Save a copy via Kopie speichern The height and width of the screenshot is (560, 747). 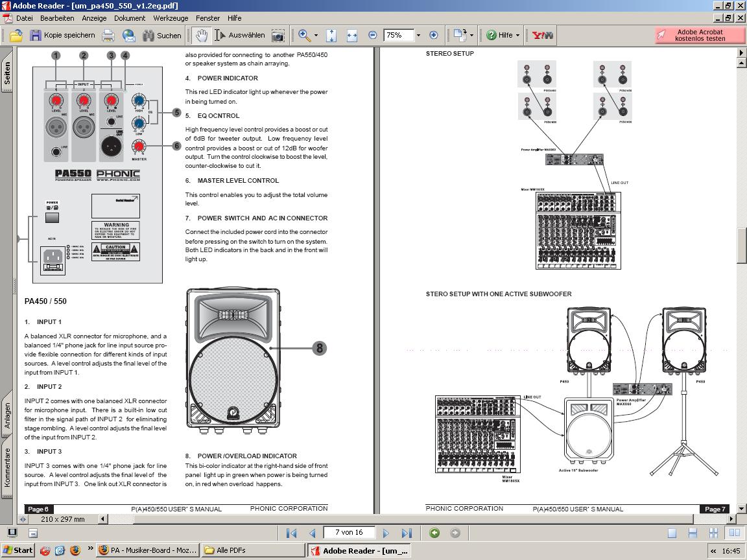[62, 35]
